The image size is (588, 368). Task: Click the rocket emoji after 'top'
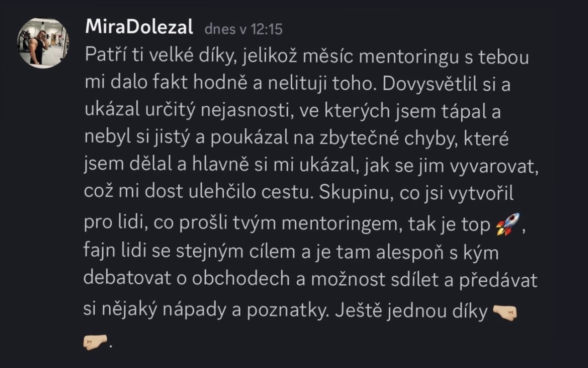pos(507,224)
